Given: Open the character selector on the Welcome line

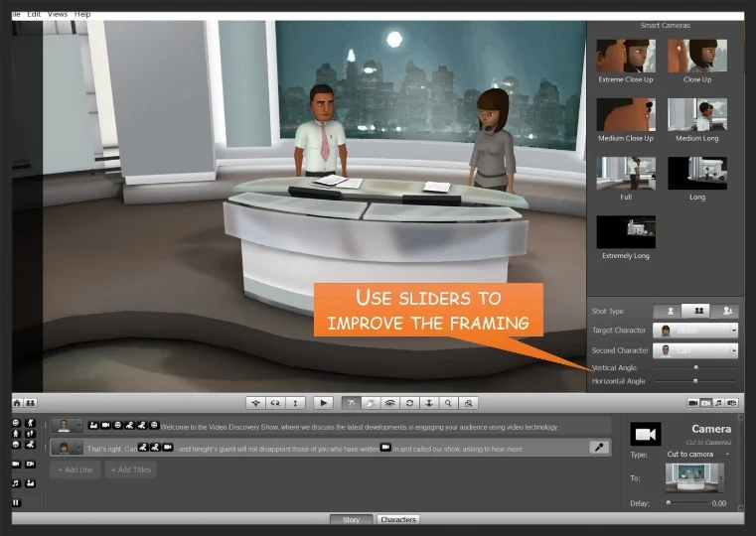Looking at the screenshot, I should coord(67,425).
